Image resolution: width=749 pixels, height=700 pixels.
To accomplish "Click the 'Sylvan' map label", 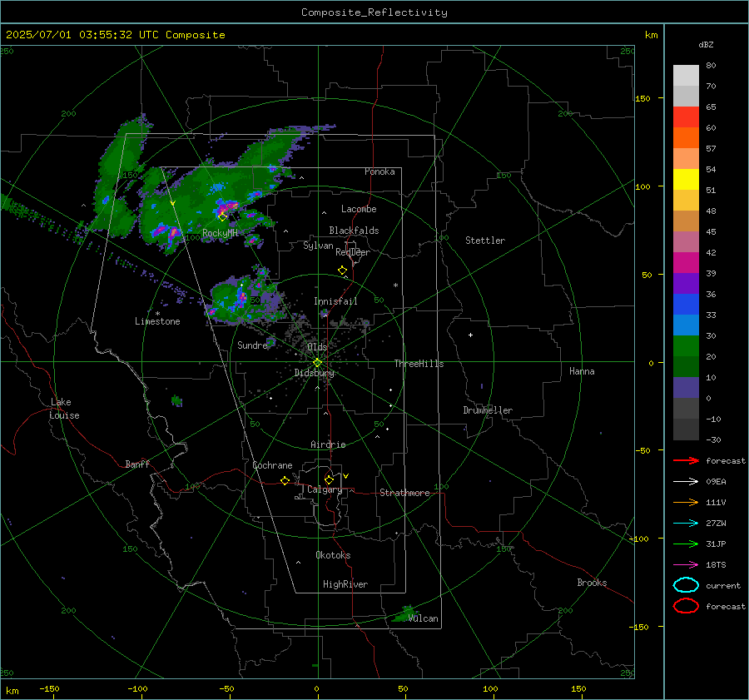I will [x=318, y=246].
